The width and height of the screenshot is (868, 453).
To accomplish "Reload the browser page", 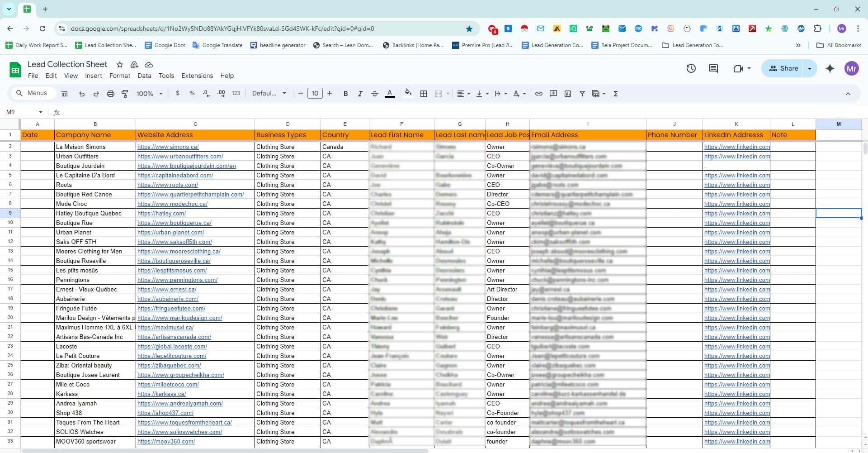I will click(x=42, y=29).
